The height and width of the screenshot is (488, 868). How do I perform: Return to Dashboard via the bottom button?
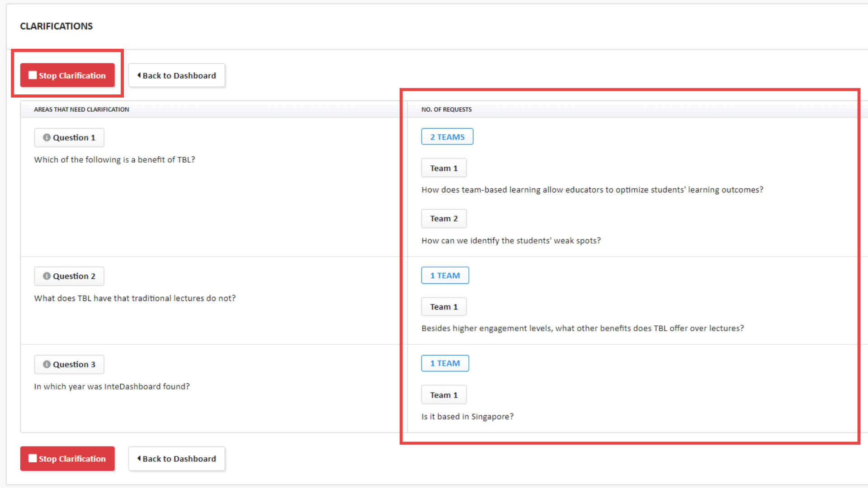(x=176, y=459)
